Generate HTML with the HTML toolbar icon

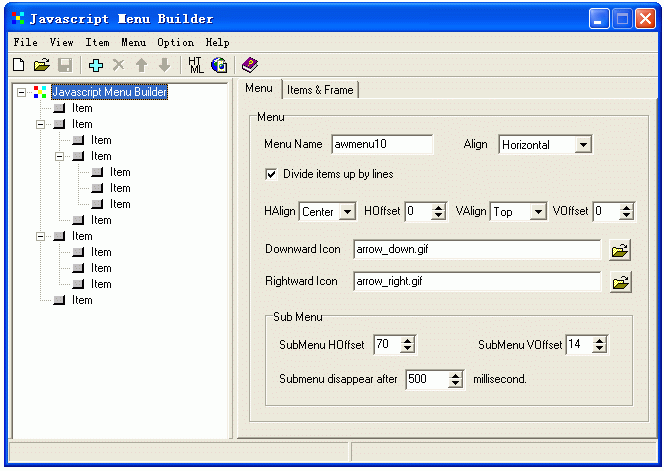[x=196, y=65]
